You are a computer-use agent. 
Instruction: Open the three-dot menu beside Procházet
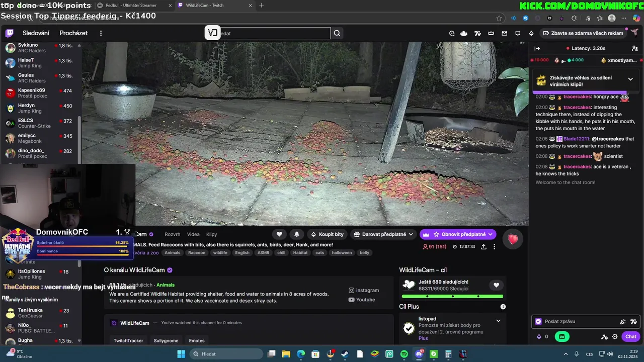click(x=101, y=33)
